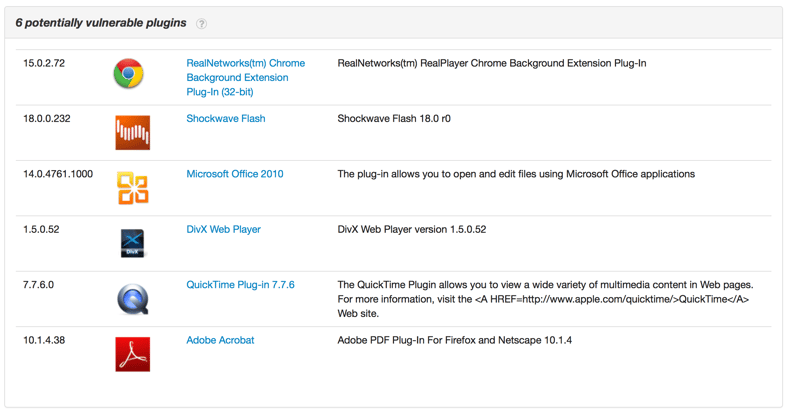Visit the DivX Web Player link
Screen dimensions: 788x413
click(223, 229)
